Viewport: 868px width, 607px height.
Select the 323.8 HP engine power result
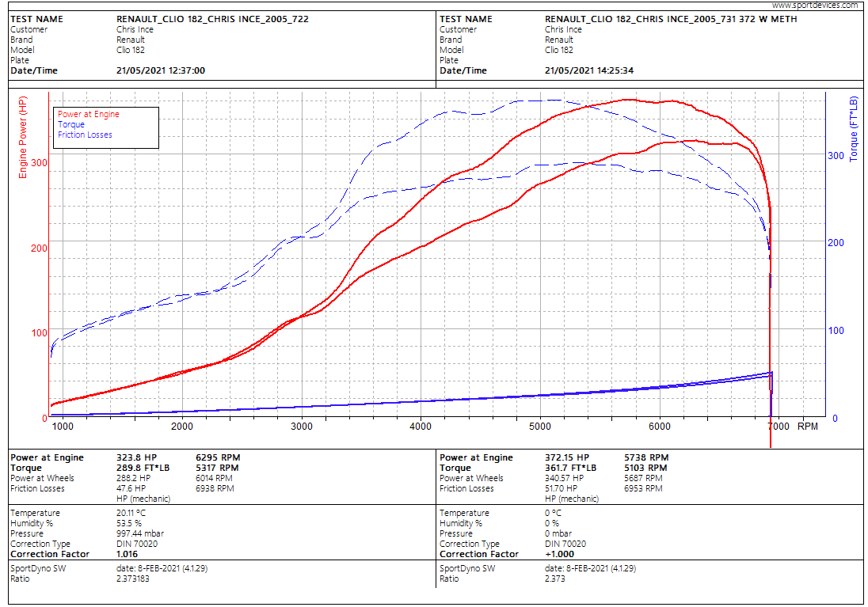coord(134,457)
